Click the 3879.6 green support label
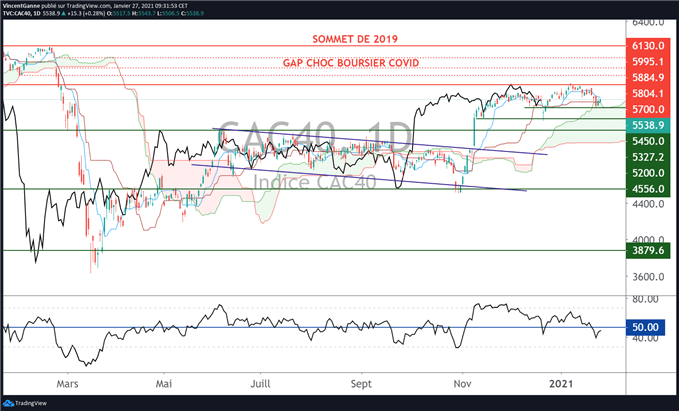This screenshot has height=411, width=679. click(648, 250)
